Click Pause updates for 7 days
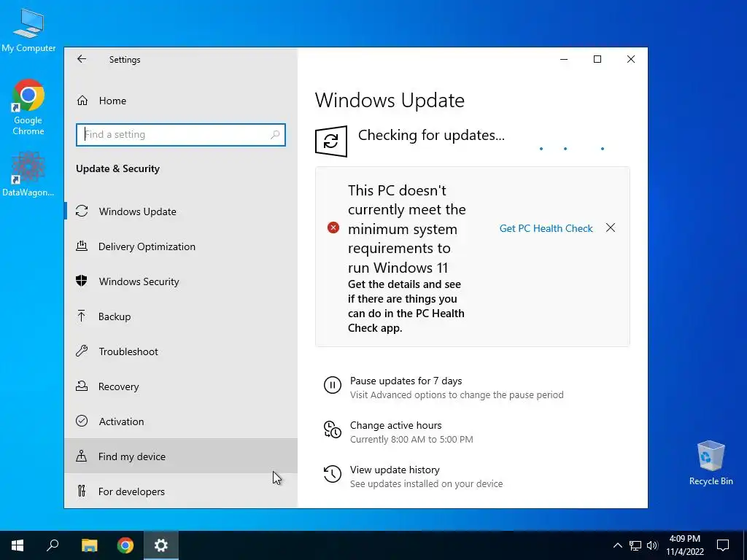This screenshot has width=747, height=560. click(x=406, y=381)
